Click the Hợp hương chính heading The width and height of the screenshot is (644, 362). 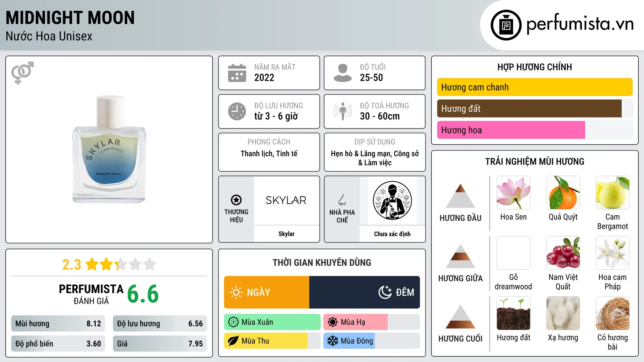pyautogui.click(x=535, y=67)
